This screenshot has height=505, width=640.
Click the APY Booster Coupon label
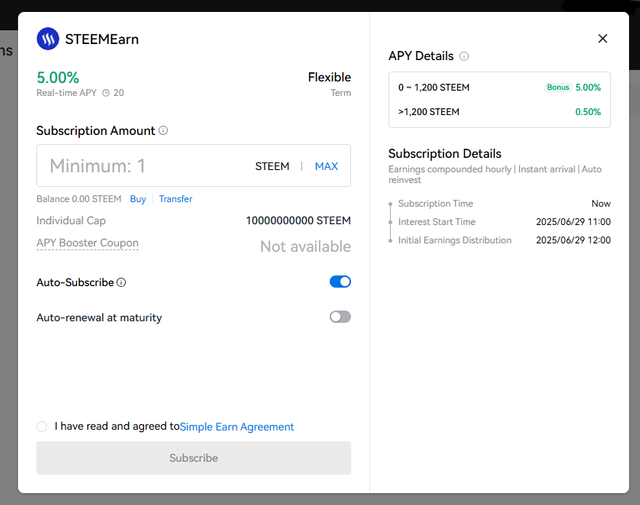87,243
